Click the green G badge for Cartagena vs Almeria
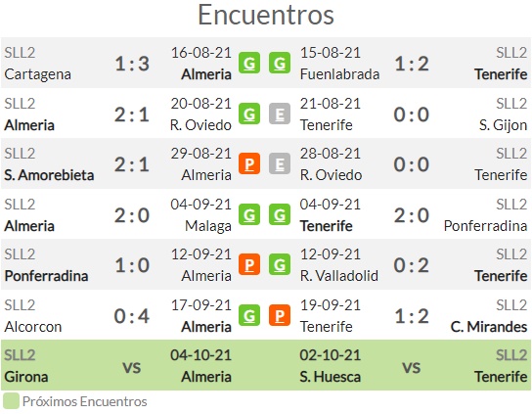This screenshot has height=414, width=532. coord(249,63)
